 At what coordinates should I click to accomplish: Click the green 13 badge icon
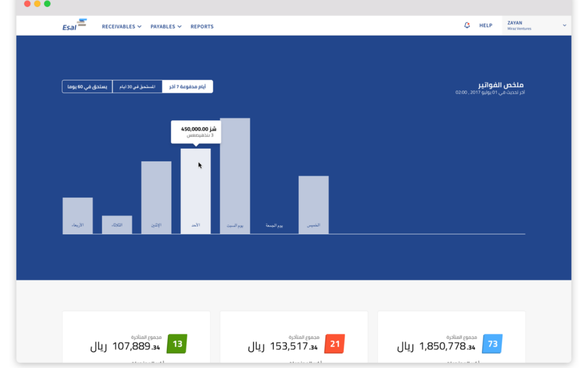coord(177,344)
